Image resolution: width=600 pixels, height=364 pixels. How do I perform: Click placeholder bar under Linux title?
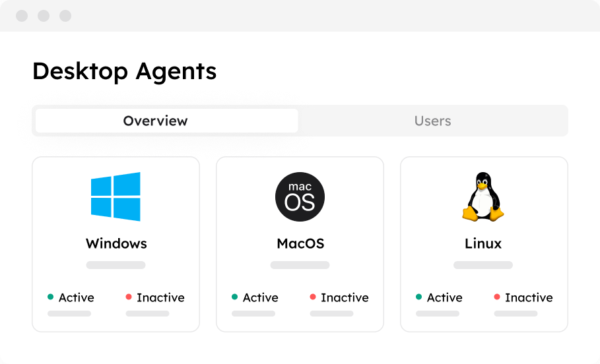pos(483,265)
